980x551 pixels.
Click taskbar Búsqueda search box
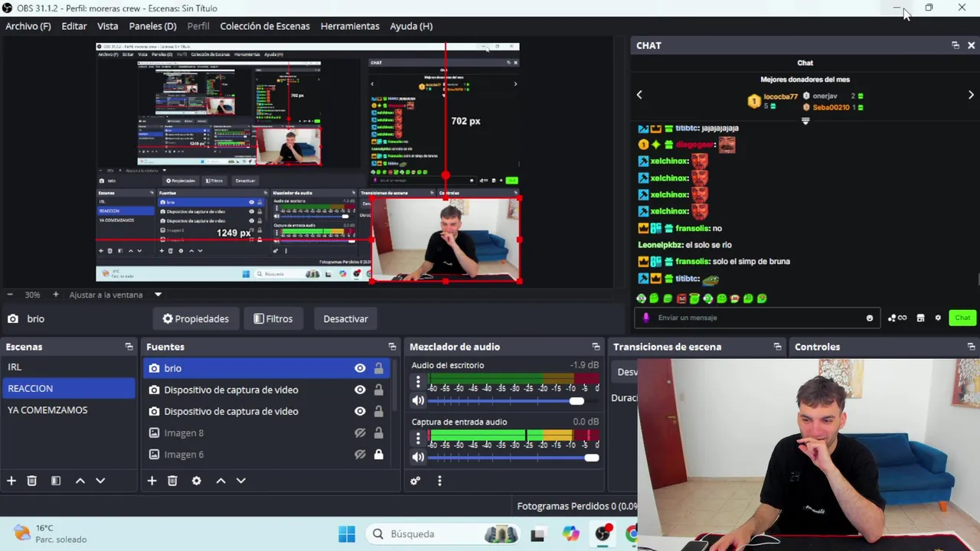click(444, 534)
